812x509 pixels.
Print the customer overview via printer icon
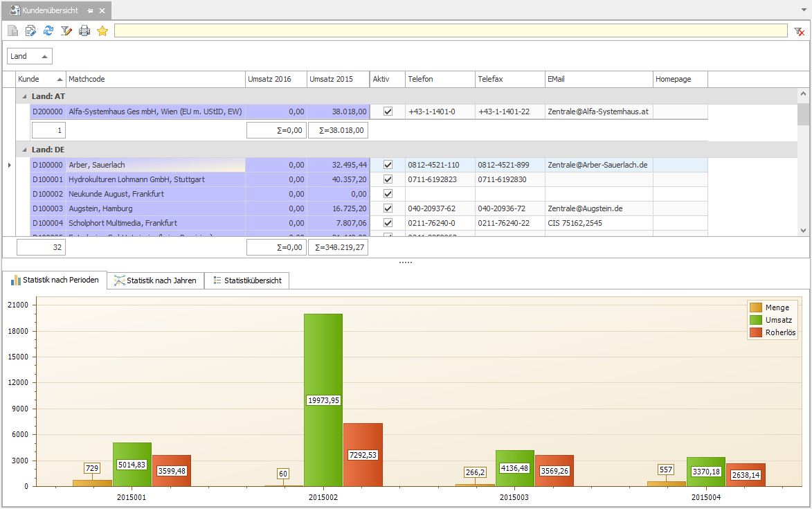[x=84, y=31]
